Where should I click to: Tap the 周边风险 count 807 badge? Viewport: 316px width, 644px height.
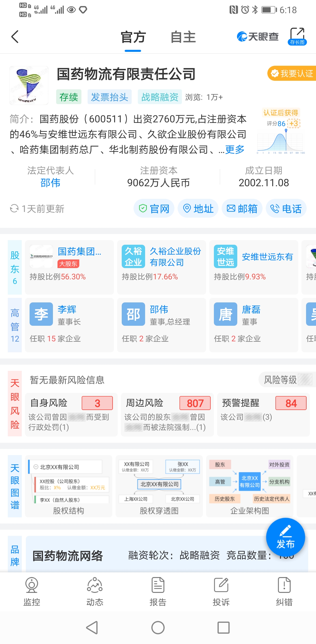point(195,403)
